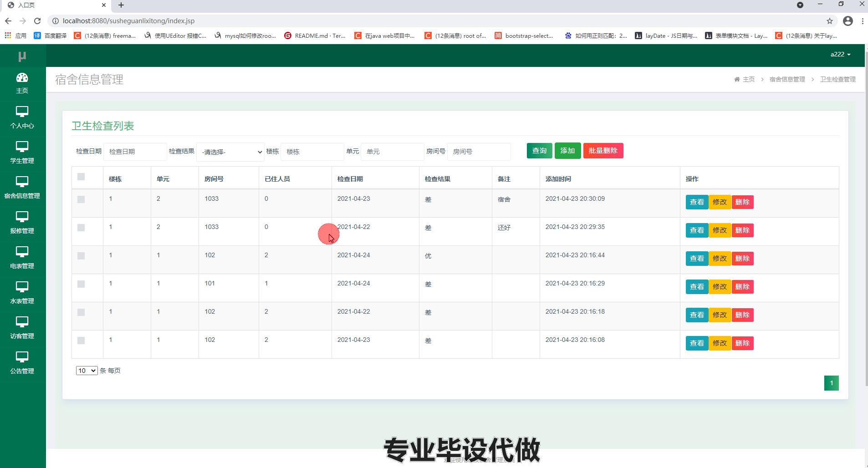Click the 房间号 input field
Screen dimensions: 868x468
tap(479, 152)
